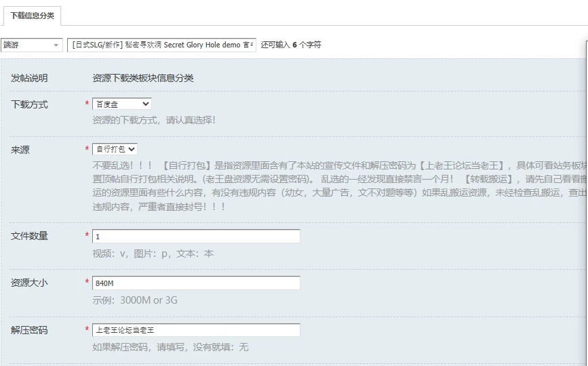
Task: Click the 解压密码 input field
Action: point(196,330)
